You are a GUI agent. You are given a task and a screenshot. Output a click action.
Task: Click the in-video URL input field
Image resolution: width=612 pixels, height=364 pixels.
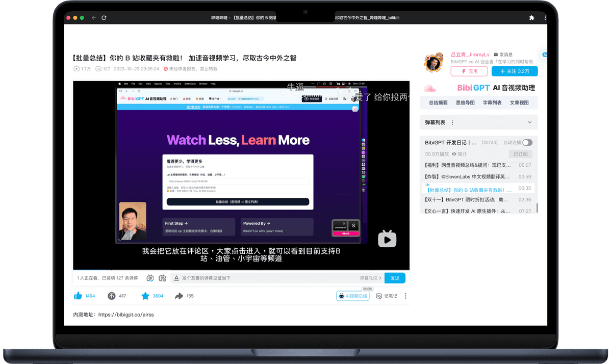pyautogui.click(x=238, y=181)
